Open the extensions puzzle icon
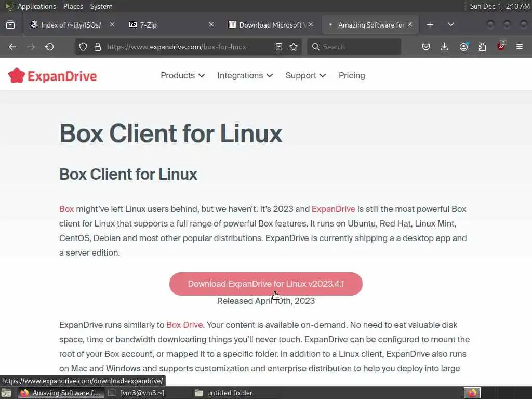The width and height of the screenshot is (532, 399). point(482,47)
